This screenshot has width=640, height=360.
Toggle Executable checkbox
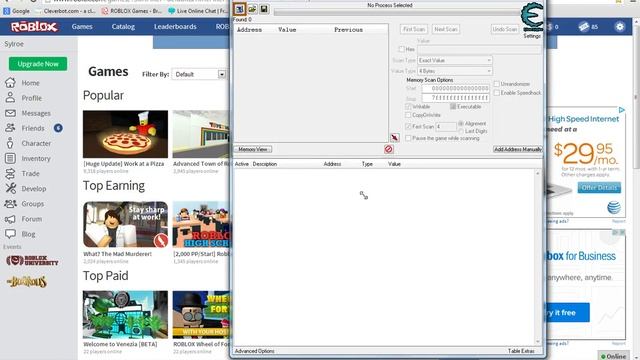(453, 107)
